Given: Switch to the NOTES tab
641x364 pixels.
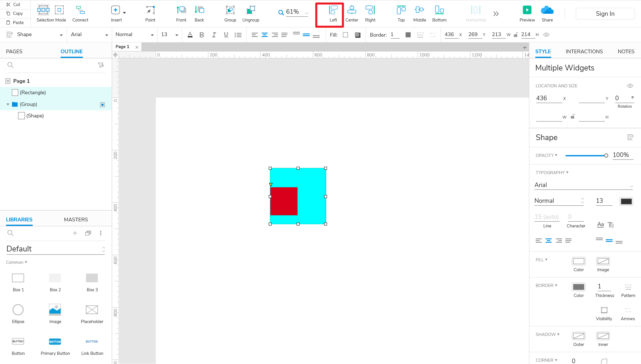Looking at the screenshot, I should [626, 52].
